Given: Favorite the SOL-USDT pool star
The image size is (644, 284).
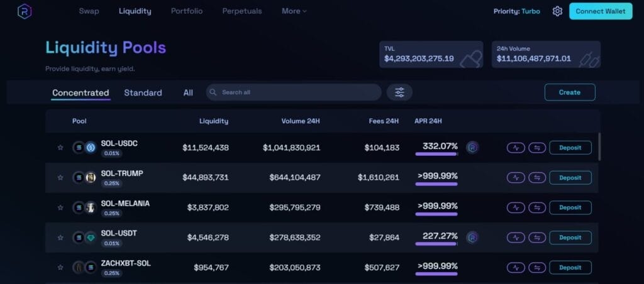Looking at the screenshot, I should (x=60, y=238).
